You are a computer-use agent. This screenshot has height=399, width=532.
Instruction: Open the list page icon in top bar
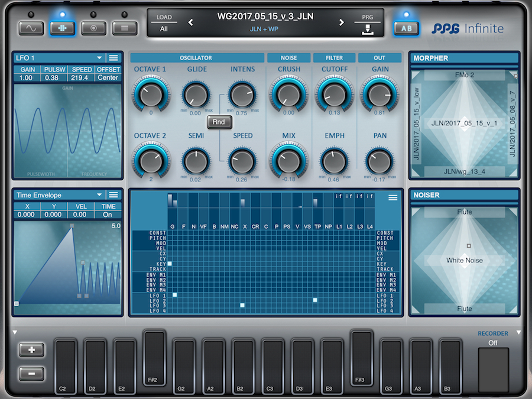click(124, 28)
